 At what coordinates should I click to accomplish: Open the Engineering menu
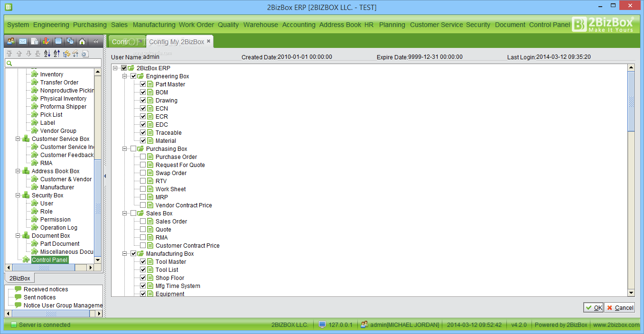(x=51, y=25)
